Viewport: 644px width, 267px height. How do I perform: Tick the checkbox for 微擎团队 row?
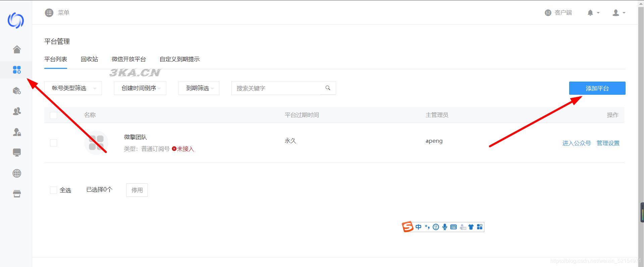coord(53,143)
